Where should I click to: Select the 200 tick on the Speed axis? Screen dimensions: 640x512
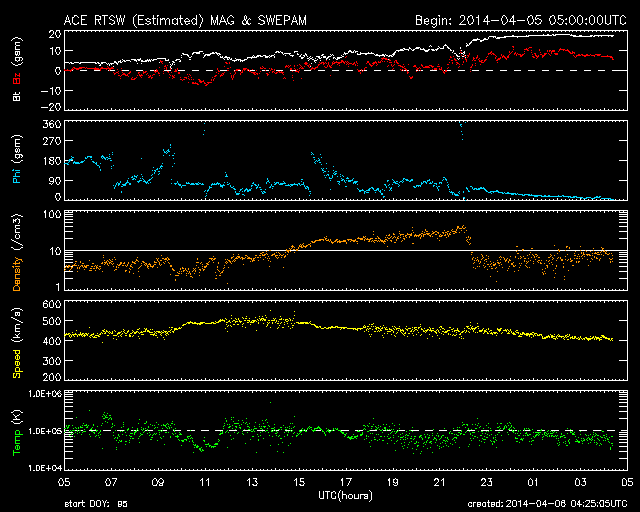[x=52, y=377]
